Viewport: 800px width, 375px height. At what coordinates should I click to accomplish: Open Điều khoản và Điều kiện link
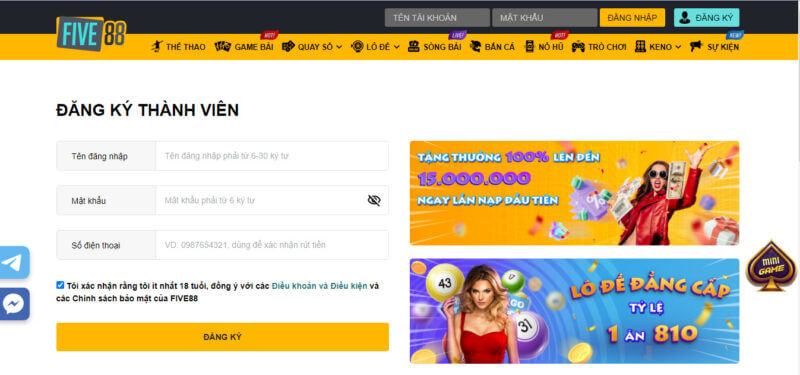click(x=319, y=286)
